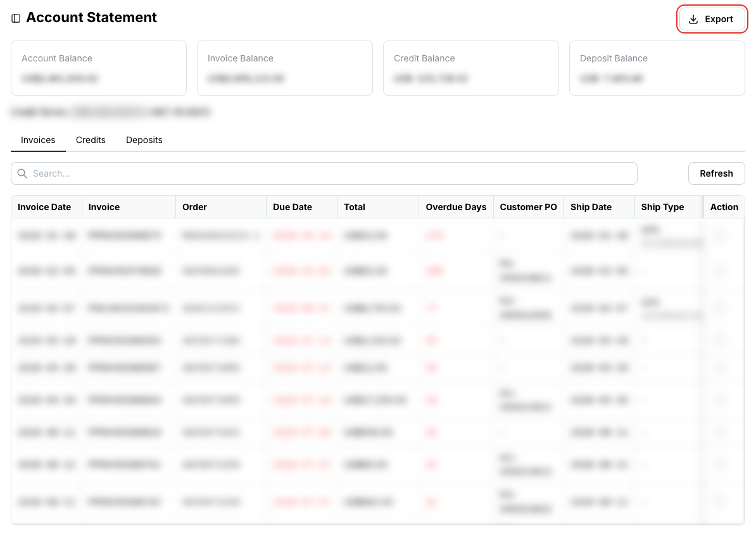This screenshot has height=533, width=756.
Task: Toggle the sidebar panel icon
Action: [x=16, y=18]
